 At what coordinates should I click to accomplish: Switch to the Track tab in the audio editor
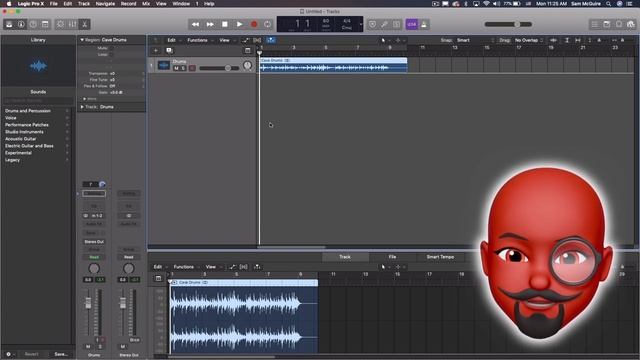(345, 257)
